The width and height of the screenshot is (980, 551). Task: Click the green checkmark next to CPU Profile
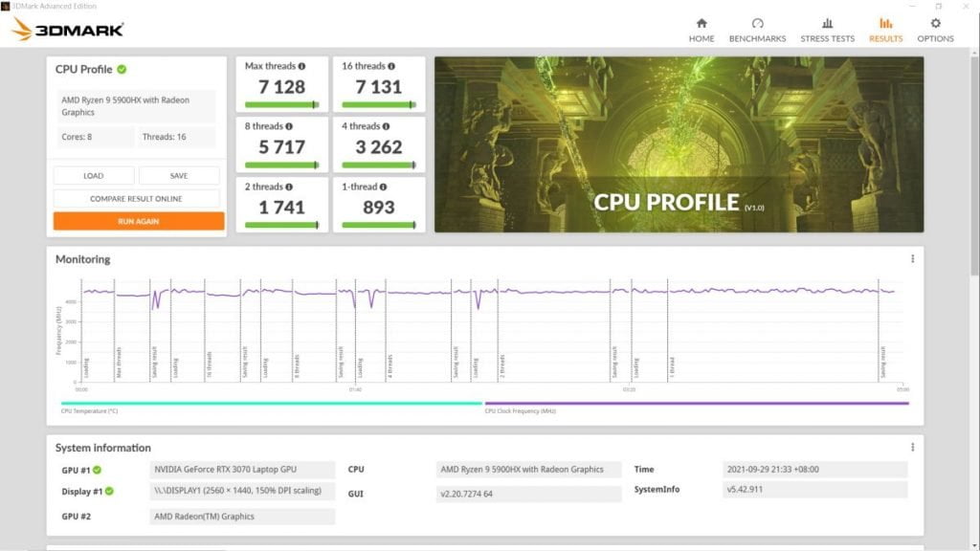[122, 70]
